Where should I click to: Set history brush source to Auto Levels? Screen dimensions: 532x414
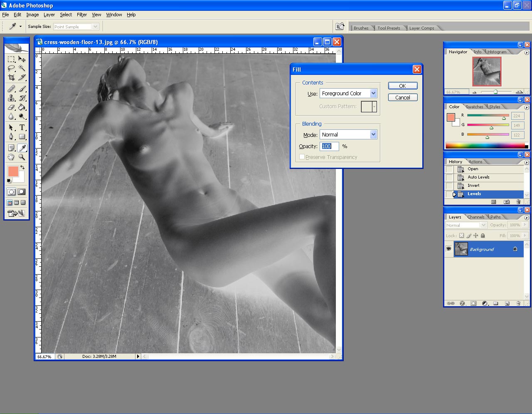click(x=449, y=177)
